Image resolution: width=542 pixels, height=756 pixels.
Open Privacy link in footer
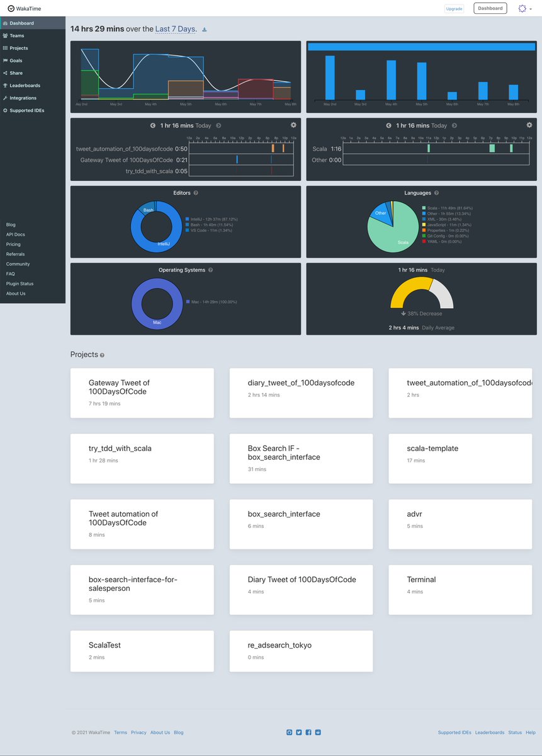click(x=138, y=733)
